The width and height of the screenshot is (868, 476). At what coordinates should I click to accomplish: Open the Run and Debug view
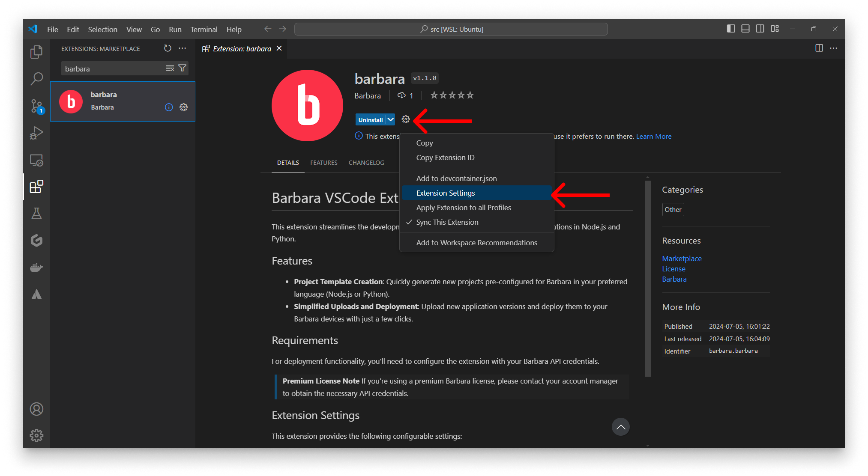pyautogui.click(x=36, y=133)
